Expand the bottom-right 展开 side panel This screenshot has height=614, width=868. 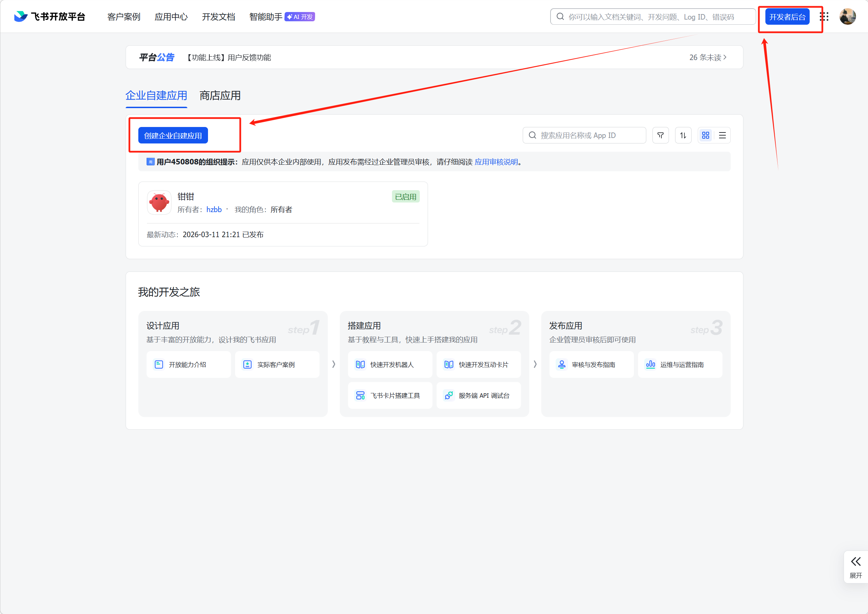856,566
